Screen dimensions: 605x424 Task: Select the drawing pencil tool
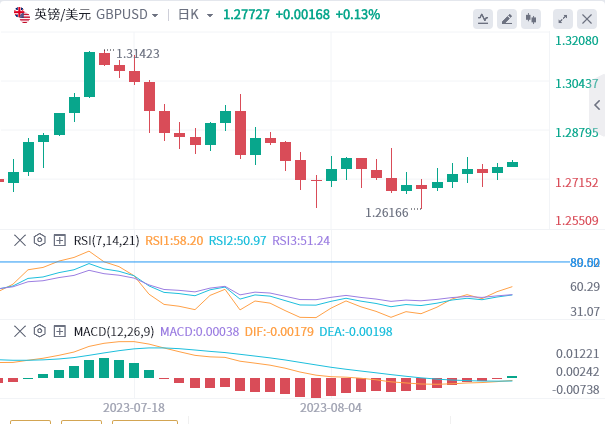(x=507, y=18)
